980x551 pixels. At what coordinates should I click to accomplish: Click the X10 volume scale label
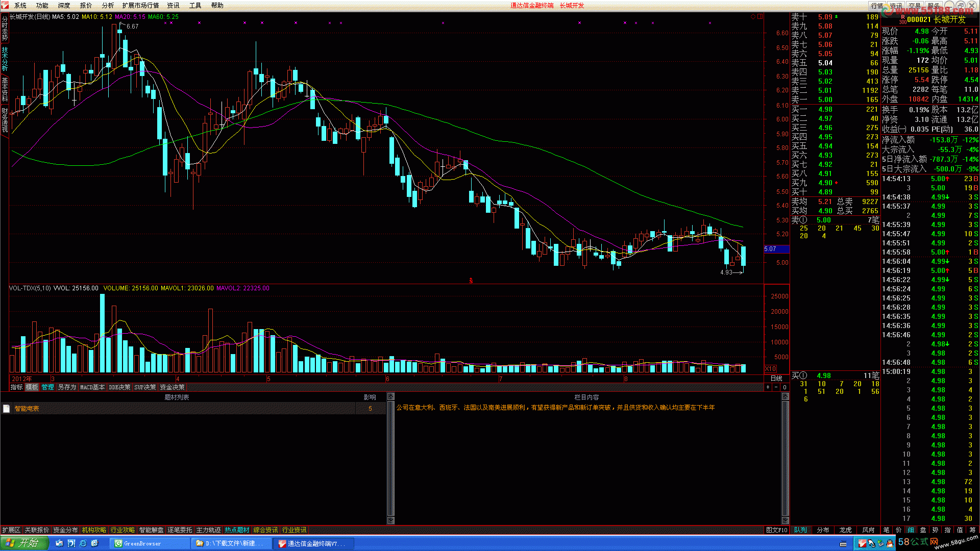(x=770, y=369)
